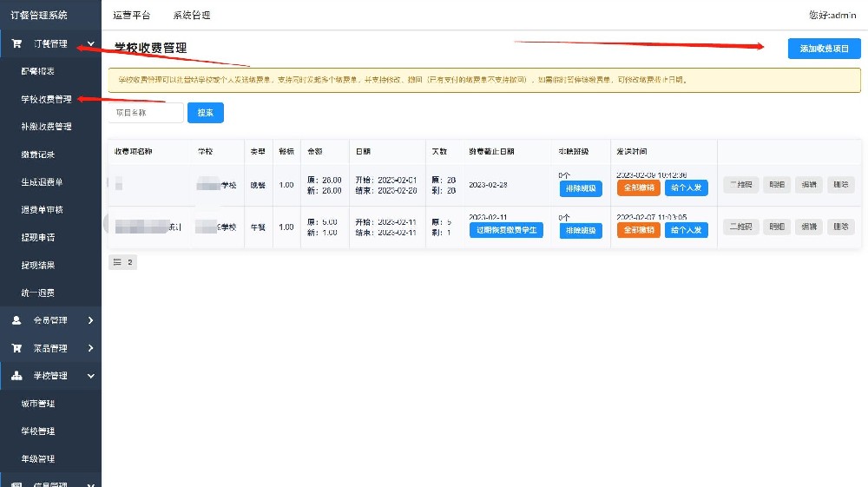Switch to the 系统管理 top menu
Image resolution: width=868 pixels, height=487 pixels.
click(x=191, y=16)
